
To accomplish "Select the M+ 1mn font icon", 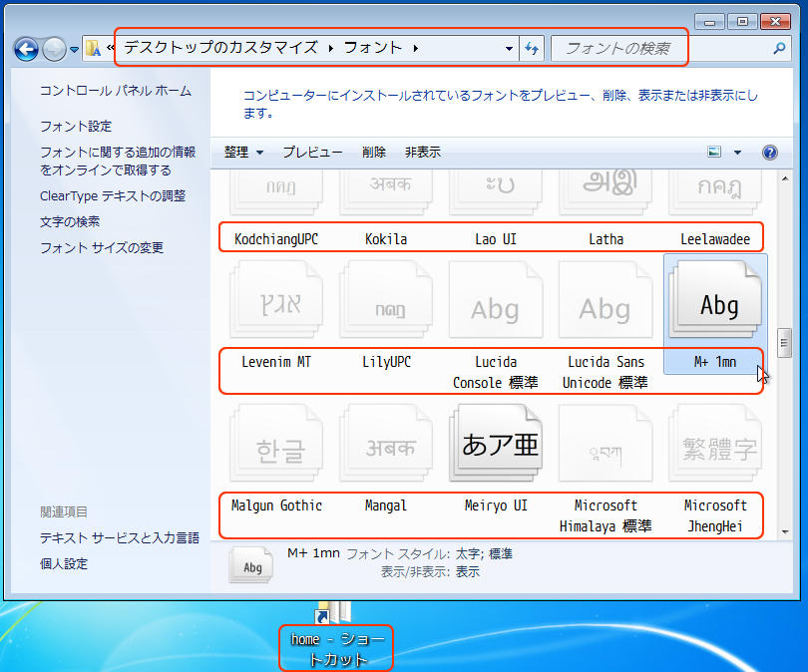I will [x=715, y=299].
